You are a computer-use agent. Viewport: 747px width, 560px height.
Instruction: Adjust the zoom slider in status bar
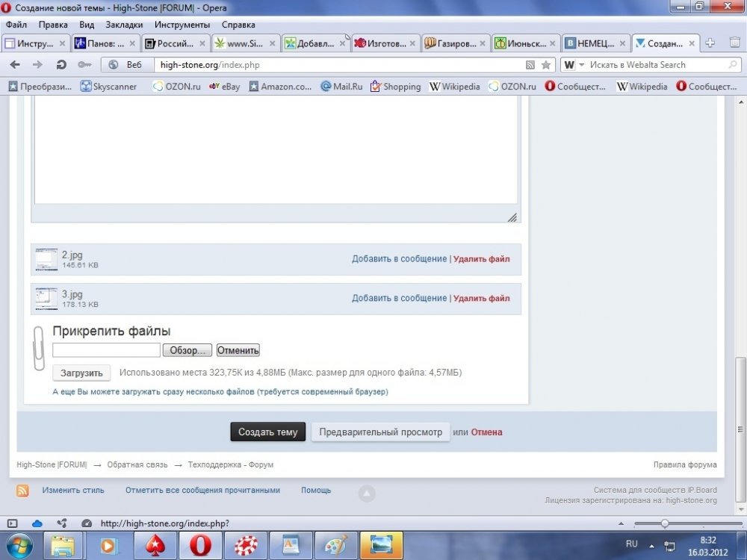pyautogui.click(x=665, y=523)
